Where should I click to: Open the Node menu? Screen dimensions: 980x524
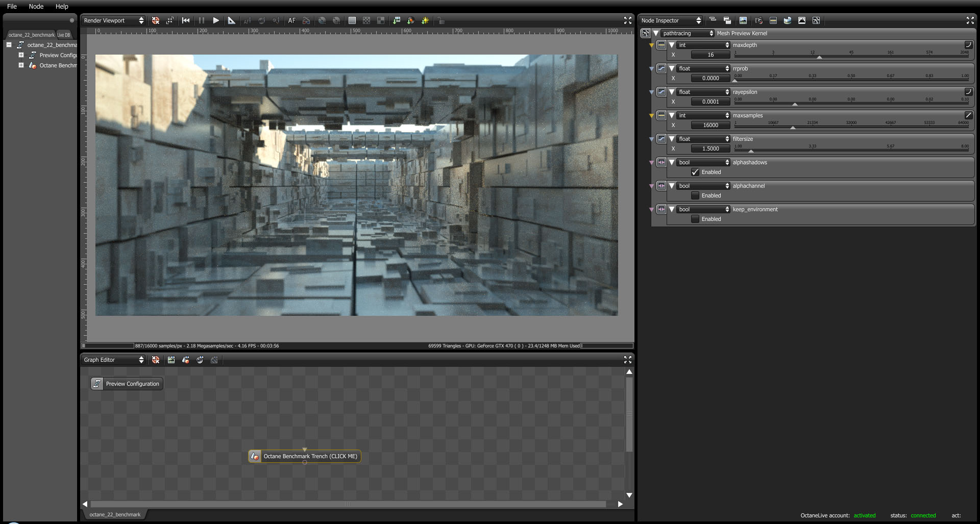[36, 6]
